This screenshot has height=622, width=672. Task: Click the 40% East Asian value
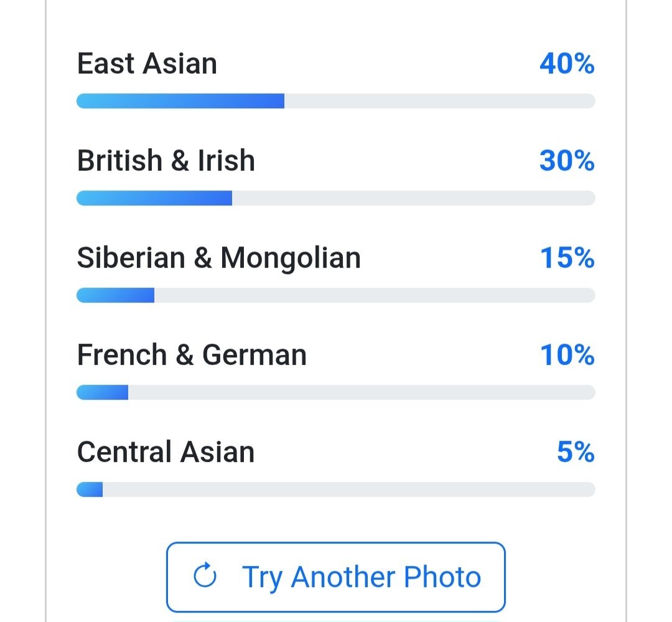[x=566, y=64]
